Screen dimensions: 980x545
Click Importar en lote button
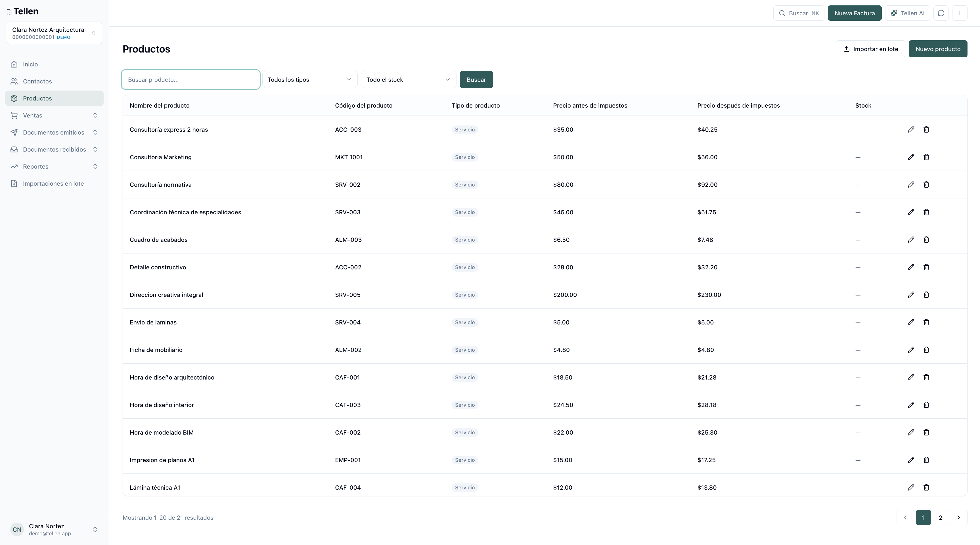click(870, 49)
